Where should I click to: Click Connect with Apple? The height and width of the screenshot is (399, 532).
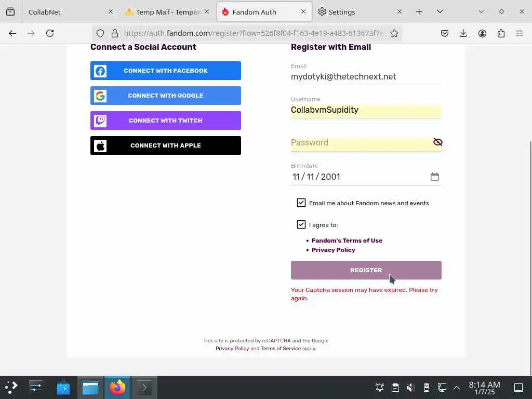[166, 145]
